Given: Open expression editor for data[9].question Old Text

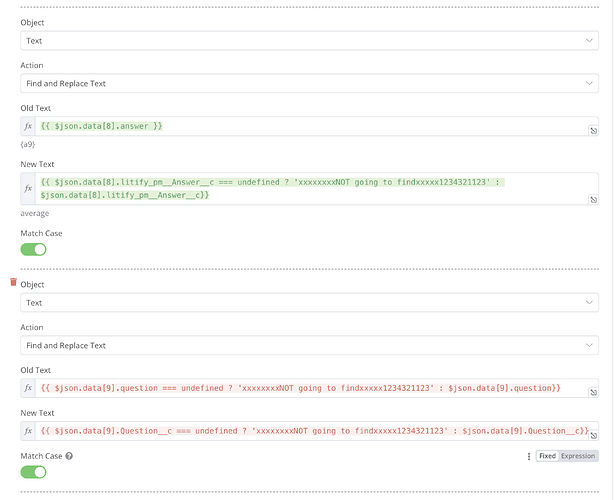Looking at the screenshot, I should 593,392.
